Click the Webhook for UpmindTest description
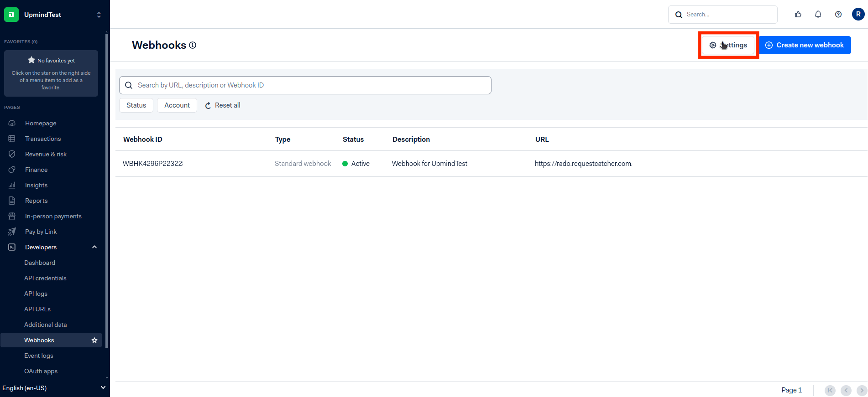This screenshot has width=868, height=397. [x=430, y=164]
